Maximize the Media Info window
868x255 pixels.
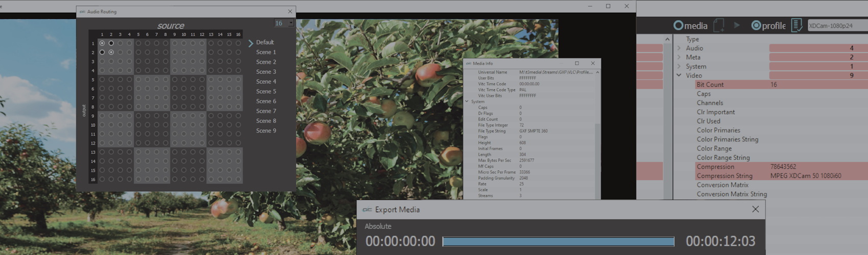point(577,63)
